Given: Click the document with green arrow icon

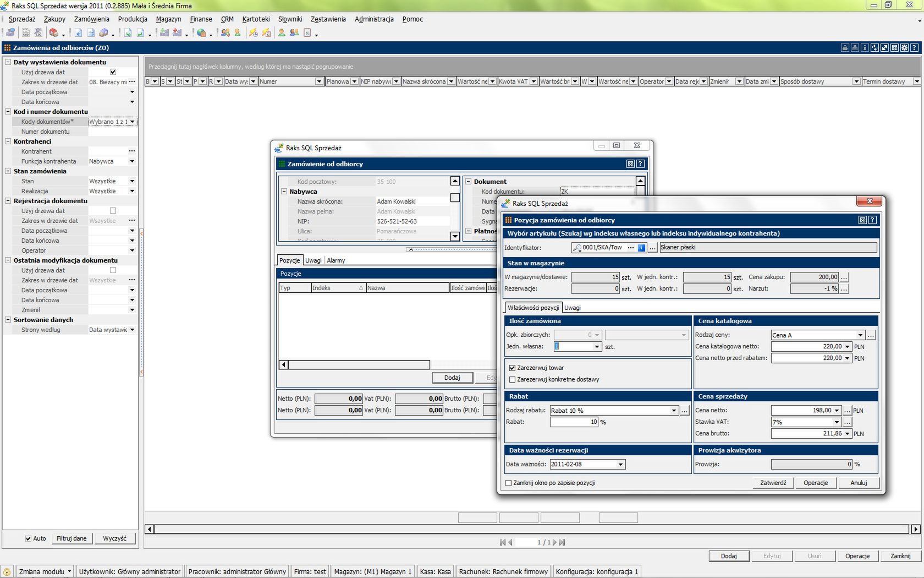Looking at the screenshot, I should (x=128, y=32).
